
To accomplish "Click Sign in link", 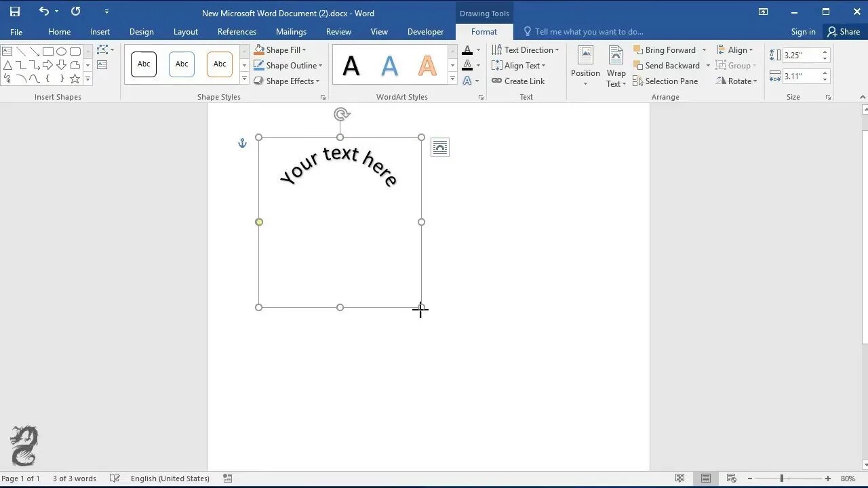I will 803,32.
